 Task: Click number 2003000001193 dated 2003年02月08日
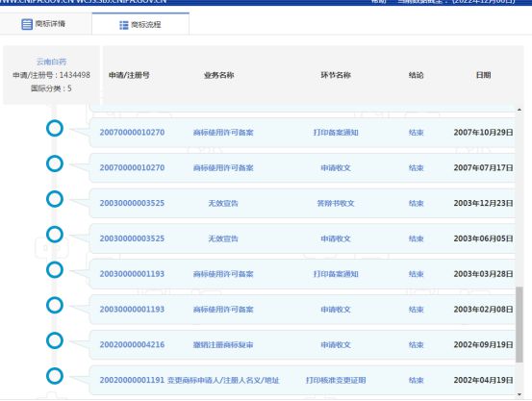pyautogui.click(x=132, y=309)
